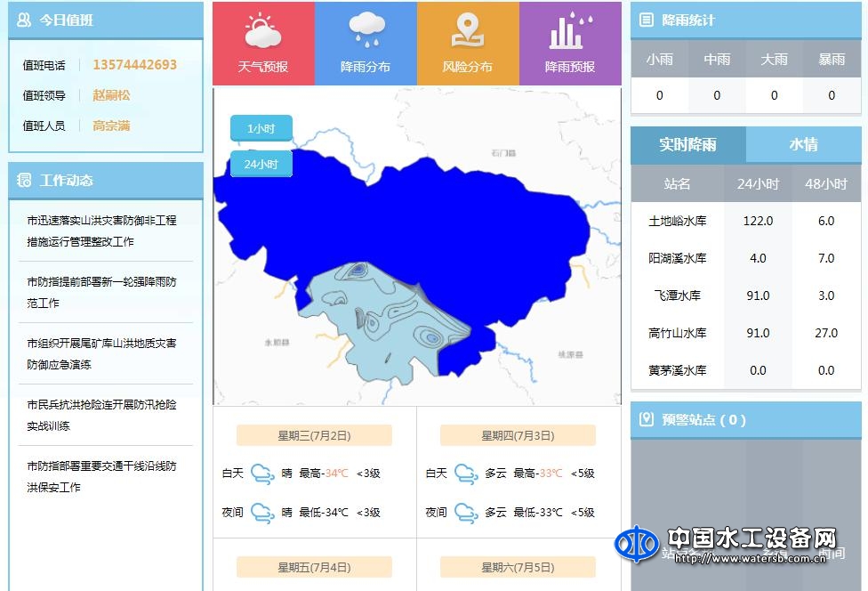
Task: Toggle the 24小时 rainfall overlay
Action: tap(260, 163)
